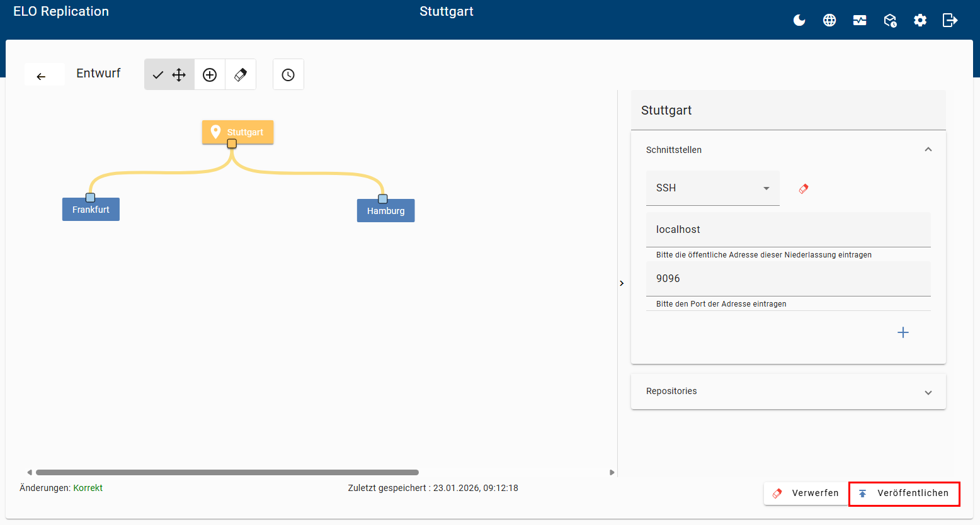Select the move mode tool

click(x=169, y=75)
